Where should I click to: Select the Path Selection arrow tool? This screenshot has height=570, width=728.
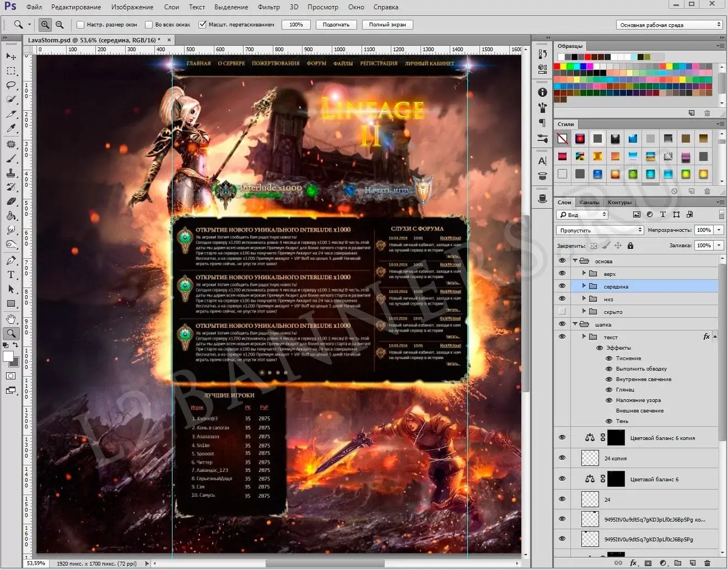pos(10,289)
